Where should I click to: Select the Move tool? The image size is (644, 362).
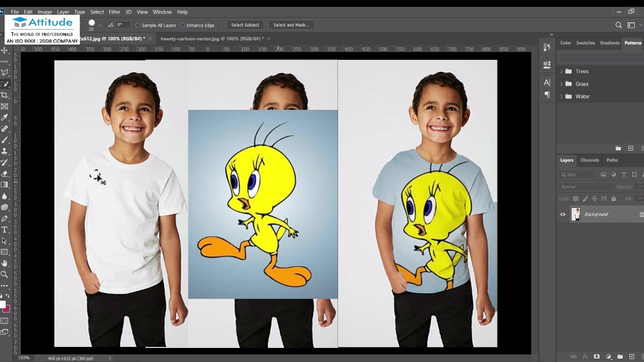click(5, 50)
